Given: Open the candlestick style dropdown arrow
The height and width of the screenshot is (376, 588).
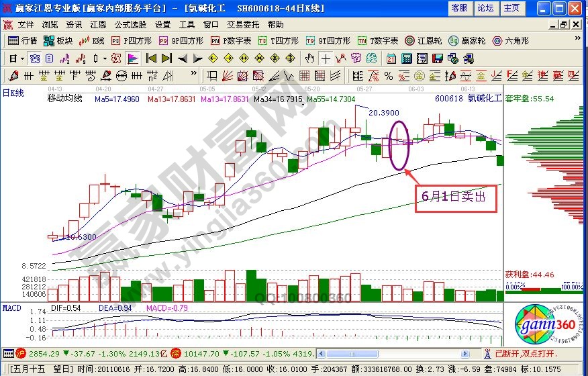Looking at the screenshot, I should point(105,58).
